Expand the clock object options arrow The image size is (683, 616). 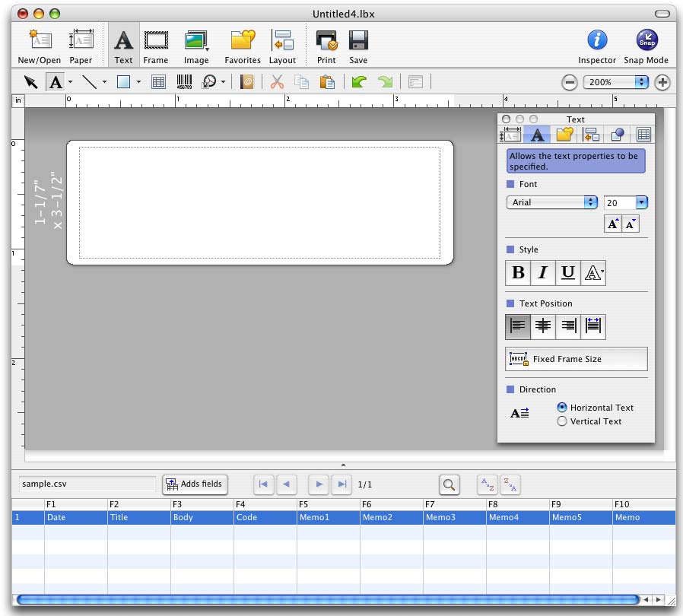[x=223, y=82]
